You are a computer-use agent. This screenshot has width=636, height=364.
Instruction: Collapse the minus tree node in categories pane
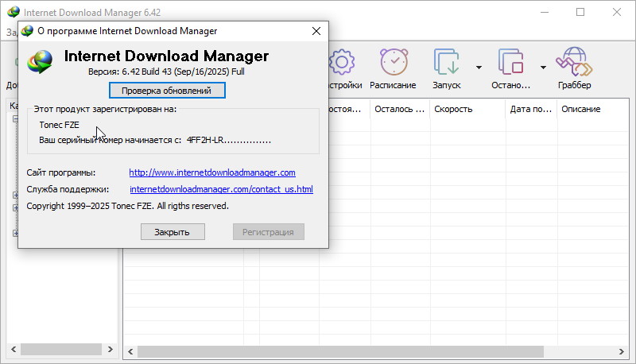pos(15,118)
